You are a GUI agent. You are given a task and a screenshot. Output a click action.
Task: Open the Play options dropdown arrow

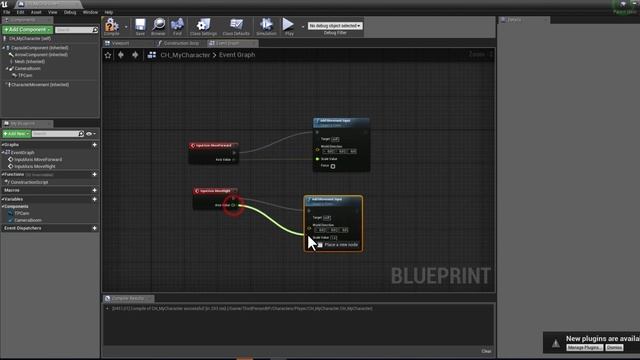click(x=303, y=27)
